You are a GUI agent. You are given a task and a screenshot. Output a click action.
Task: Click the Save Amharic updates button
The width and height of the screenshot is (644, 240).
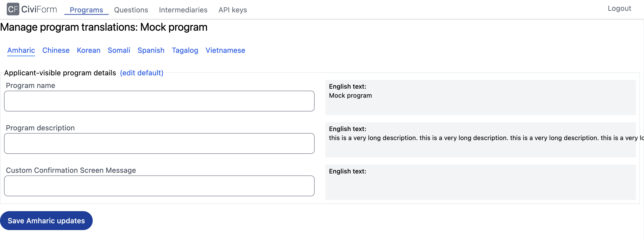46,220
